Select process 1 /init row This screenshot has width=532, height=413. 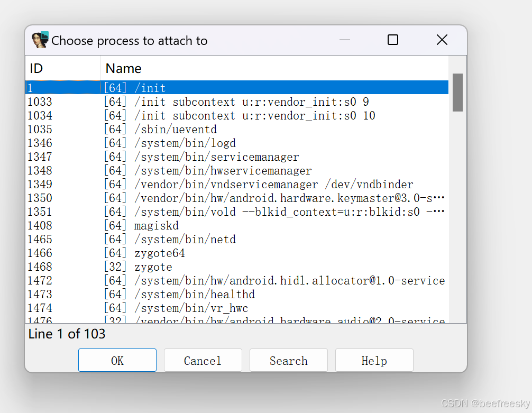point(237,88)
